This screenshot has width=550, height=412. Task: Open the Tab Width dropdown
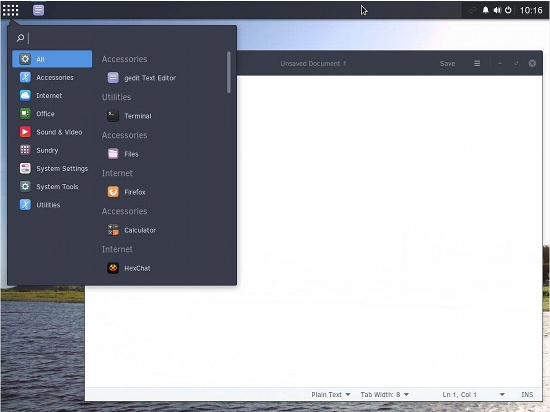(x=384, y=394)
